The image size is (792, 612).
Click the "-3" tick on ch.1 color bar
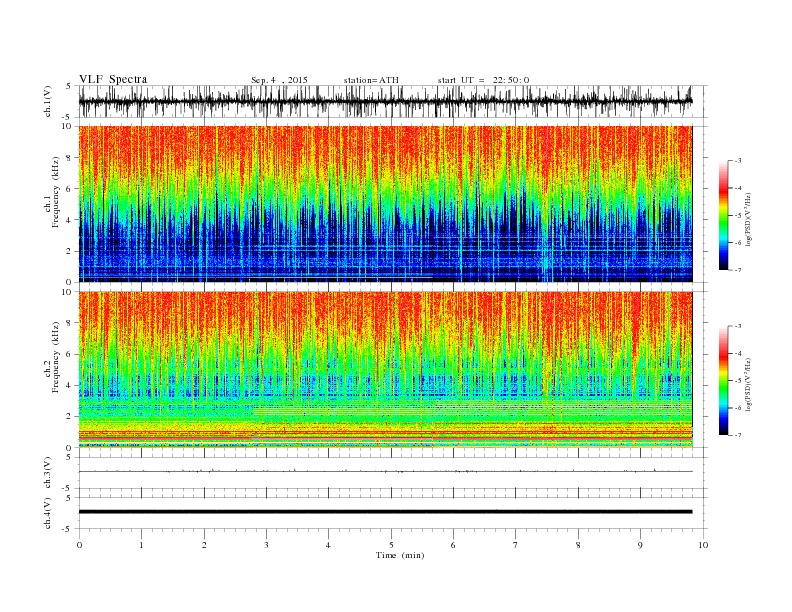coord(738,161)
